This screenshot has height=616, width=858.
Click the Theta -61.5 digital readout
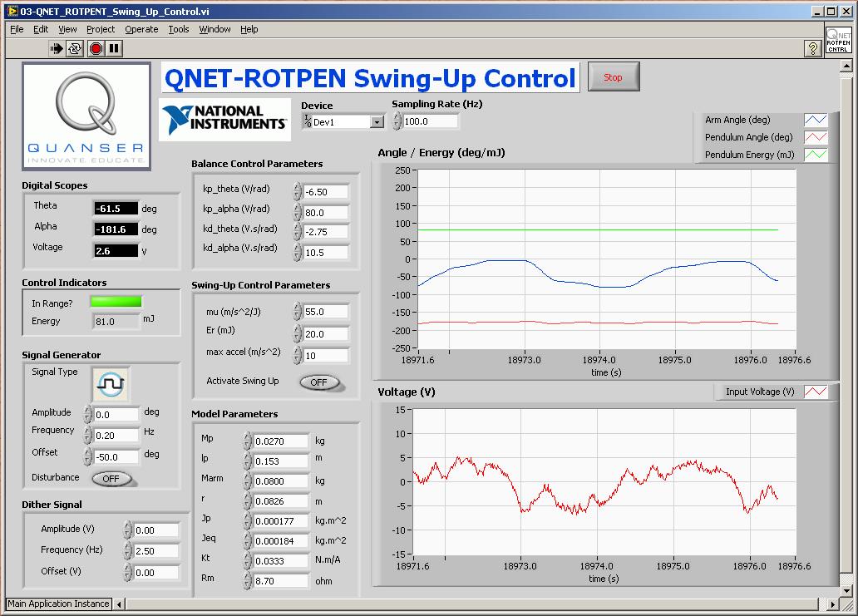click(x=116, y=209)
